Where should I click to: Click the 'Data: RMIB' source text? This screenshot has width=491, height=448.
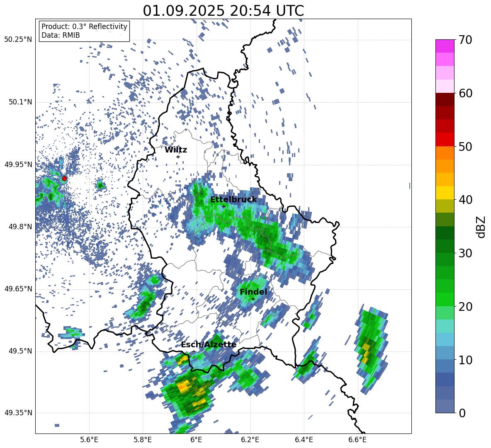point(61,35)
